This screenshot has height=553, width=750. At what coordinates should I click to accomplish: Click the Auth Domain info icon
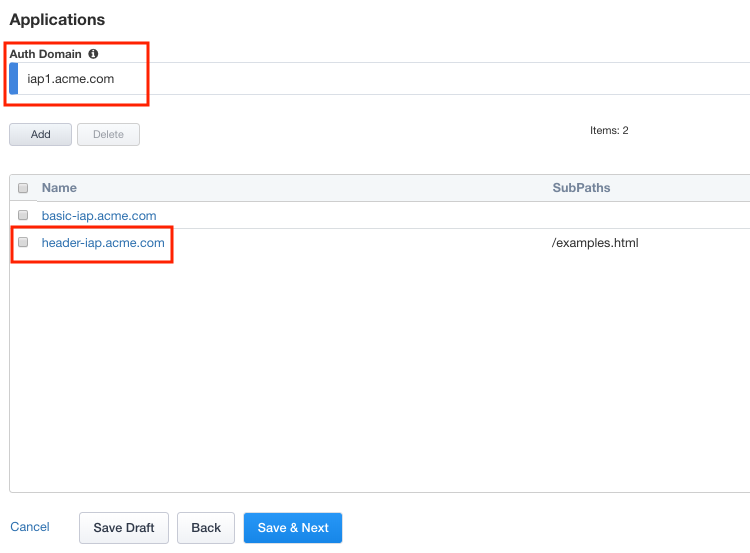93,54
